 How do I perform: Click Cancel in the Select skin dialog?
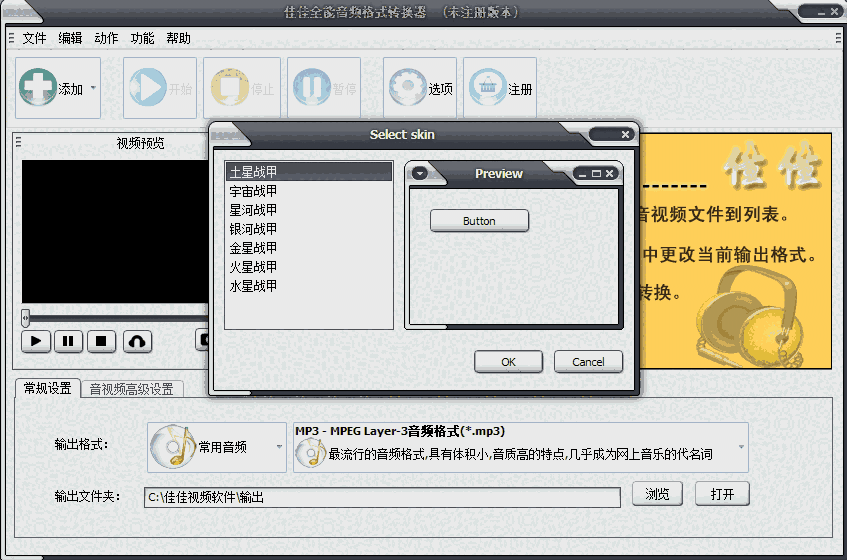tap(588, 362)
